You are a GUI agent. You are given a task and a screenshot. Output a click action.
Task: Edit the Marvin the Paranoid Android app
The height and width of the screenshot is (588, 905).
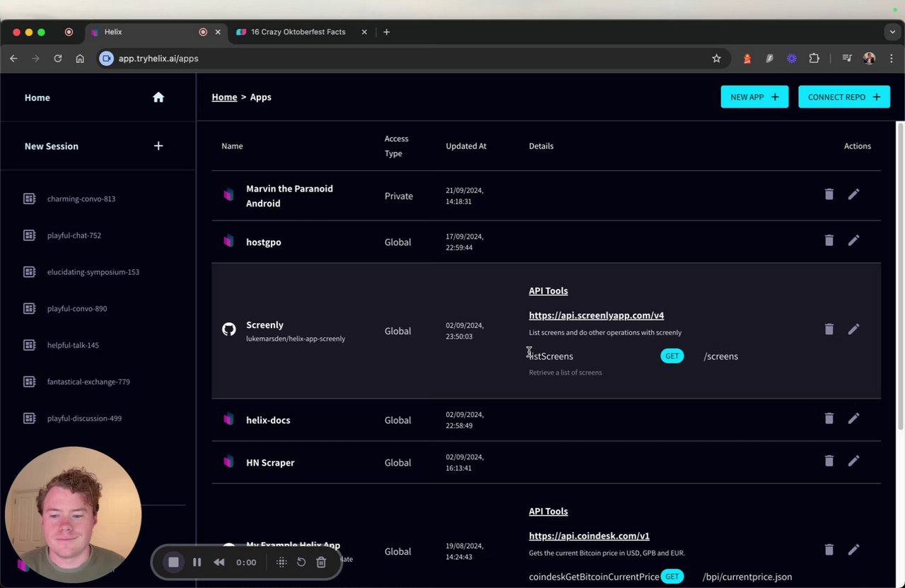(x=853, y=194)
